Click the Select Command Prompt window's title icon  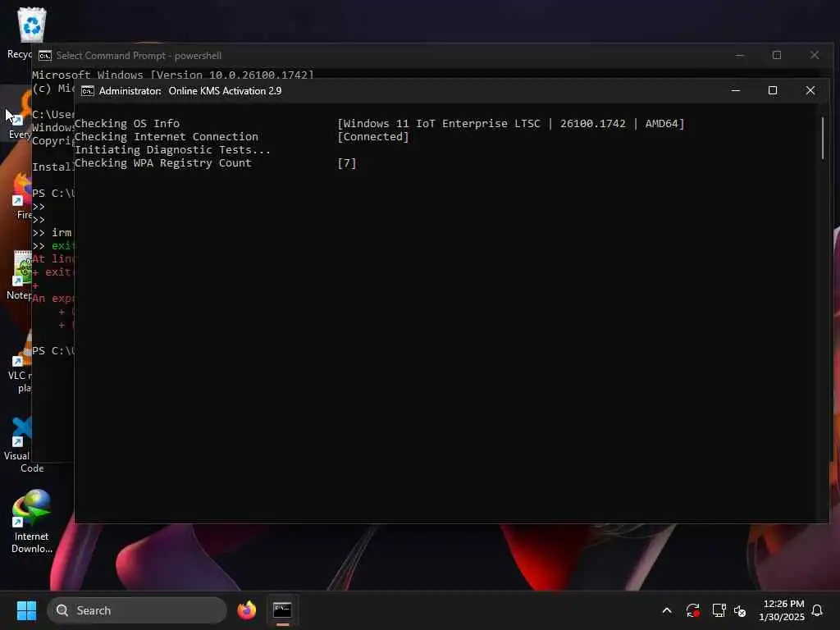pyautogui.click(x=45, y=56)
